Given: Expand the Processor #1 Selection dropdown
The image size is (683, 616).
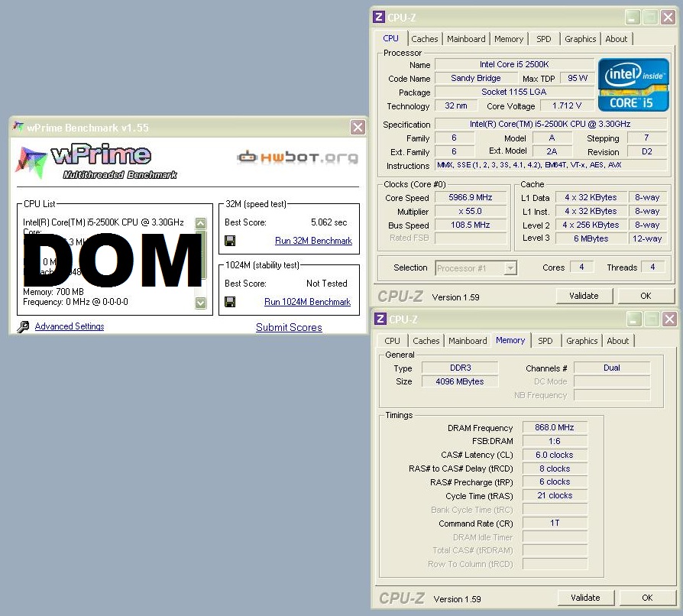Looking at the screenshot, I should 510,268.
